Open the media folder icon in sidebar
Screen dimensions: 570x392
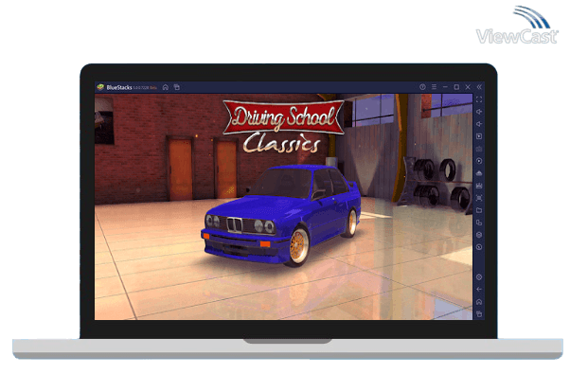click(x=479, y=210)
